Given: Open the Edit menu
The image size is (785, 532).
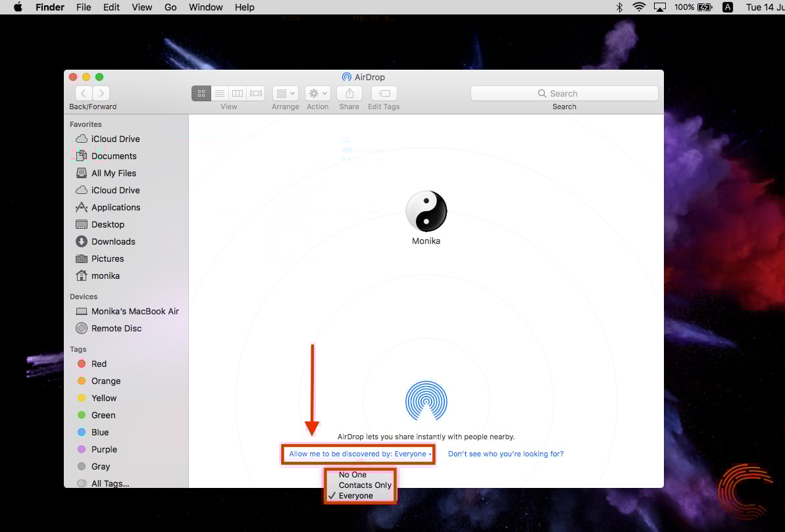Looking at the screenshot, I should click(x=111, y=7).
